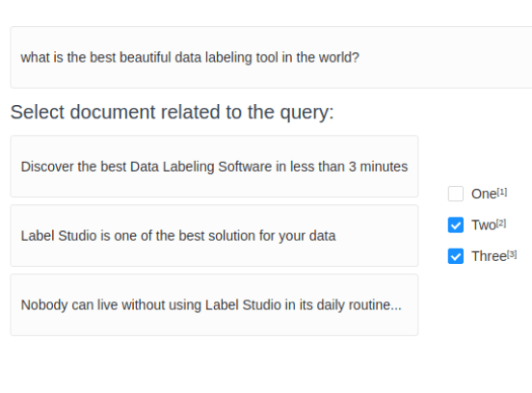The width and height of the screenshot is (532, 393).
Task: Select the 'Label Studio is one of the best' document
Action: pyautogui.click(x=214, y=235)
